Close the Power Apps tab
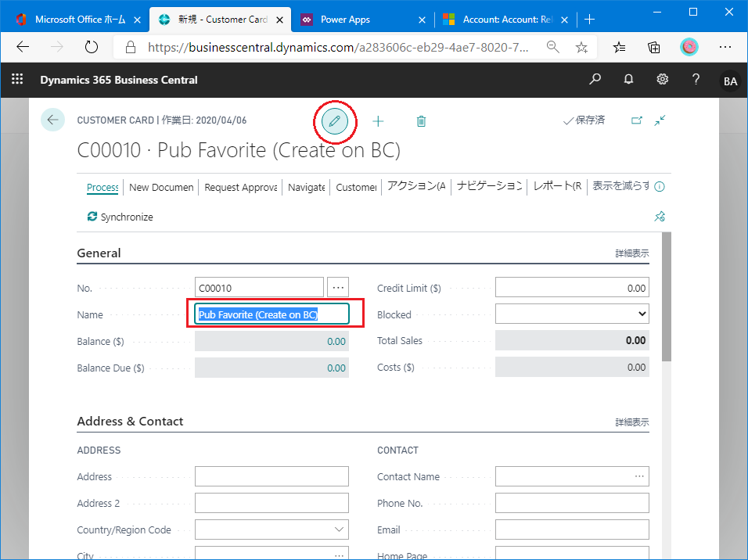The height and width of the screenshot is (560, 748). (422, 20)
